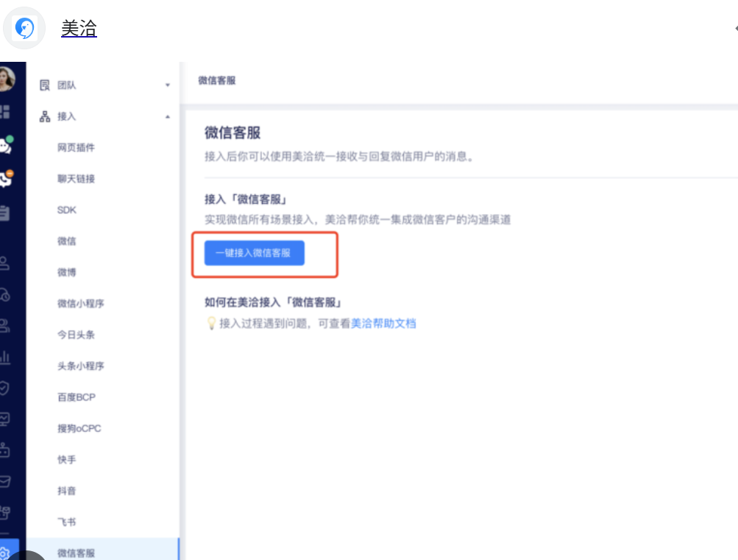The image size is (738, 560).
Task: Open the robot icon in sidebar
Action: tap(4, 450)
